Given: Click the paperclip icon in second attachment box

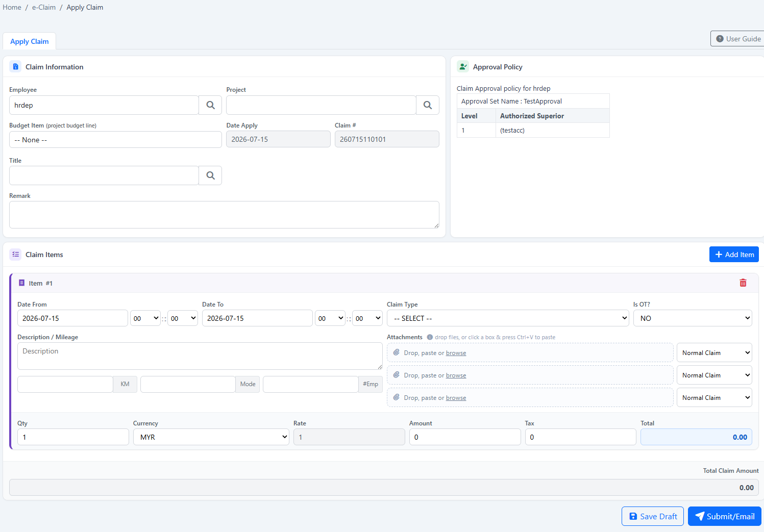Looking at the screenshot, I should coord(397,375).
